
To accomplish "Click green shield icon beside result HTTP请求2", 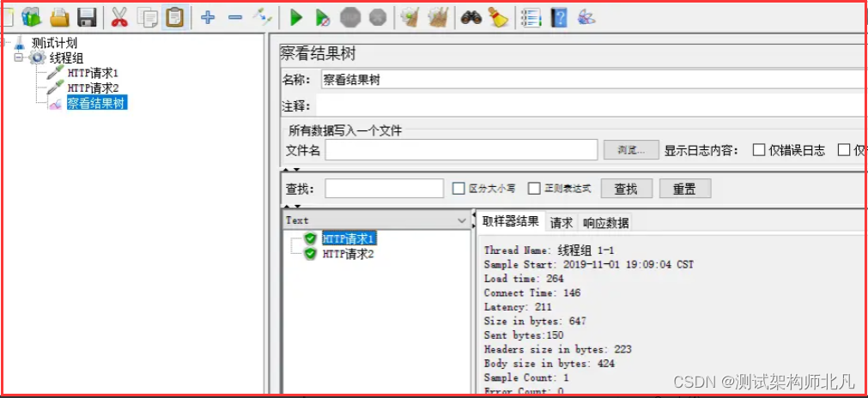I will [311, 254].
